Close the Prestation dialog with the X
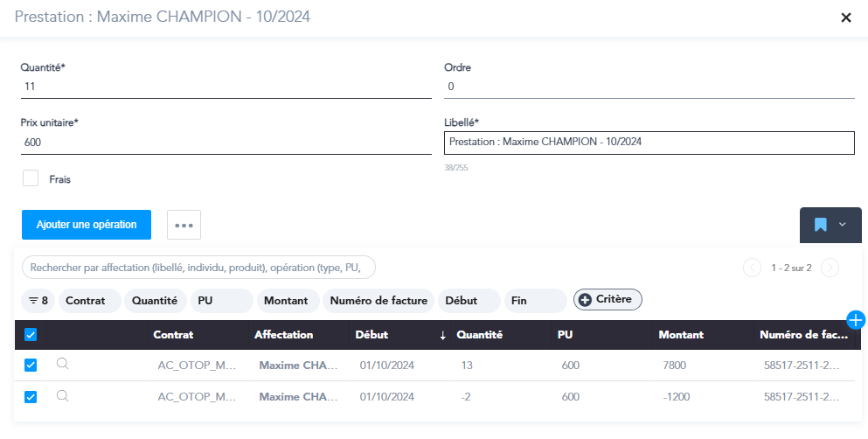868x439 pixels. (845, 17)
